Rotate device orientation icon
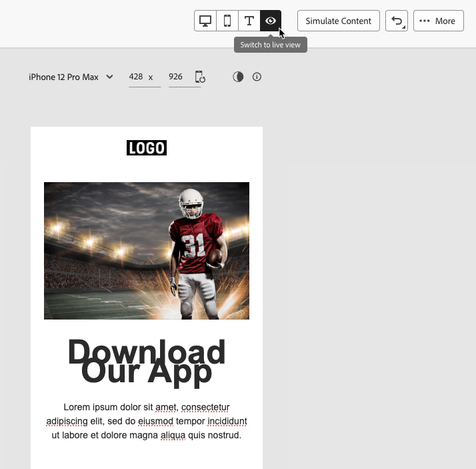This screenshot has width=476, height=469. pos(200,77)
